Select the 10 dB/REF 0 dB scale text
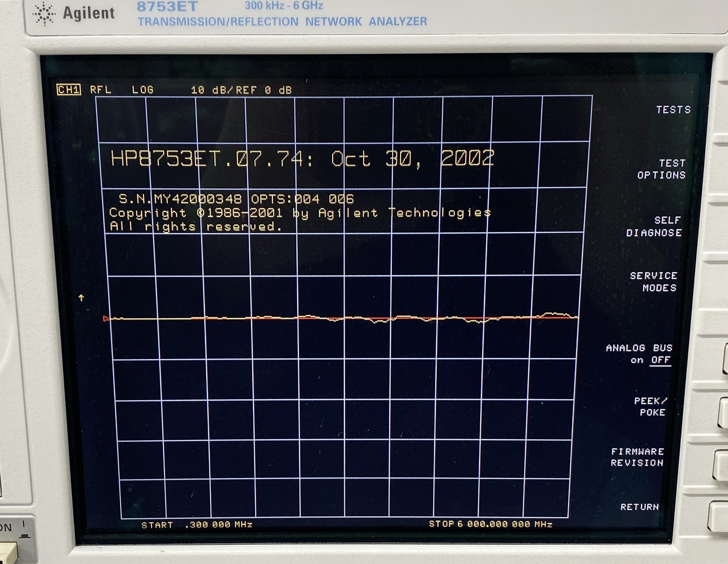Viewport: 728px width, 564px height. point(241,90)
